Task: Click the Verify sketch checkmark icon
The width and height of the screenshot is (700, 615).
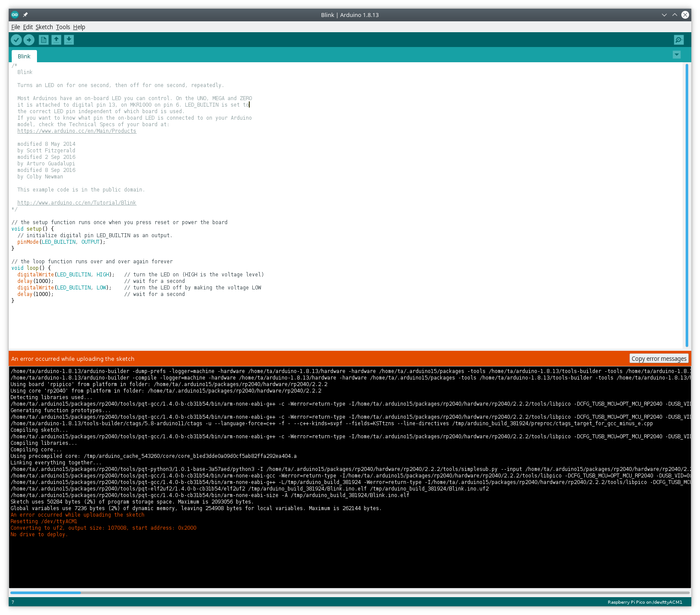Action: coord(16,40)
